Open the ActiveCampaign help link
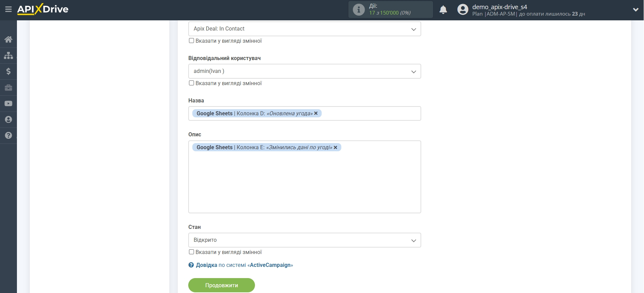This screenshot has height=293, width=644. click(244, 265)
